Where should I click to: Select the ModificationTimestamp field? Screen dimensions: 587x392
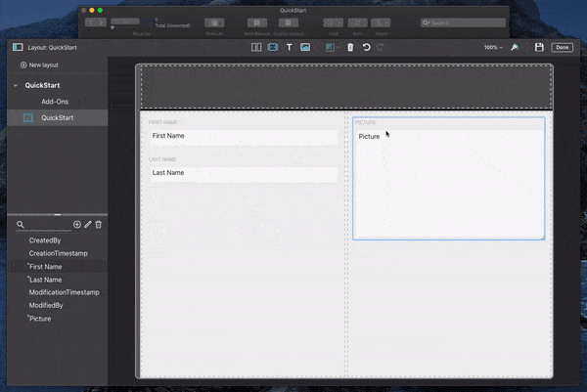click(x=64, y=292)
